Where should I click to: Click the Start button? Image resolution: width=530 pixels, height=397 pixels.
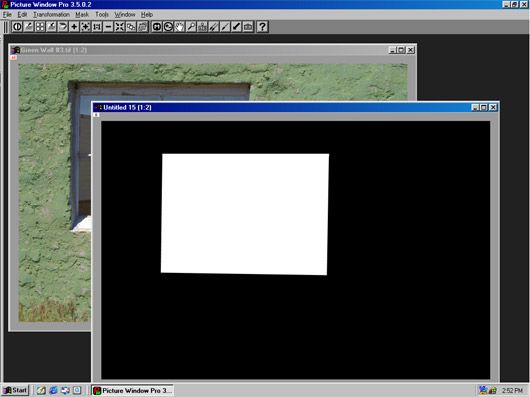pos(15,390)
